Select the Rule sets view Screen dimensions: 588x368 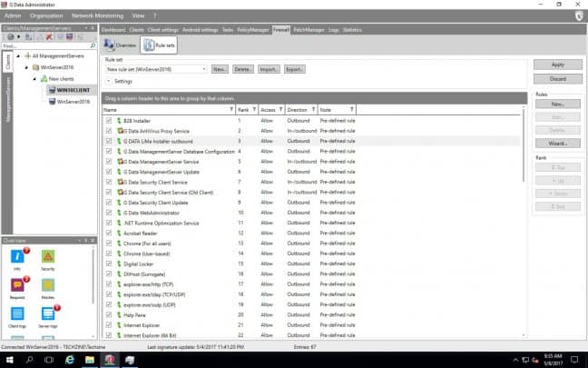click(159, 45)
